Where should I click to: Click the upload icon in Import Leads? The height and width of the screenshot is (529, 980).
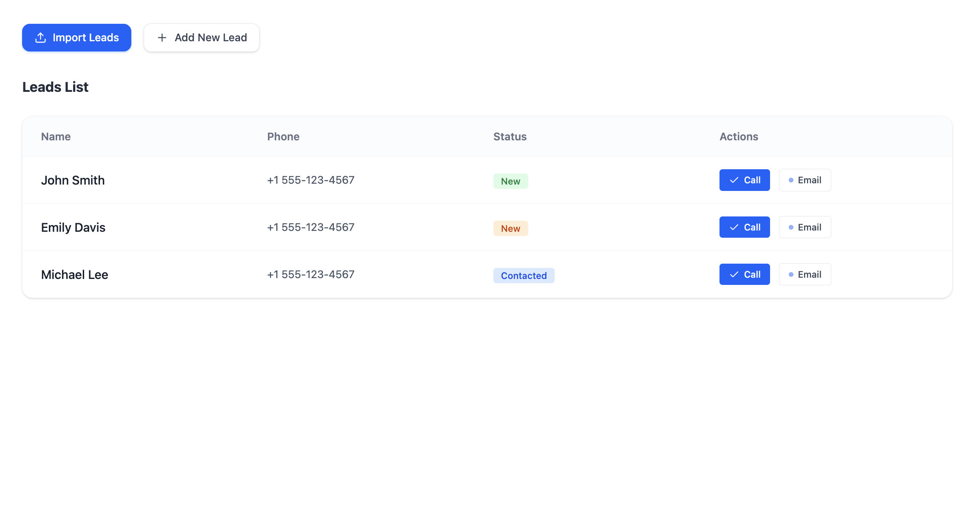click(x=40, y=37)
